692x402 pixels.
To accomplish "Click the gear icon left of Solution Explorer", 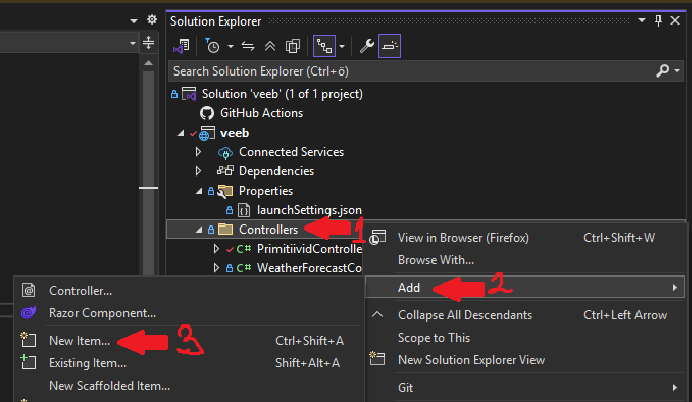I will click(x=152, y=20).
